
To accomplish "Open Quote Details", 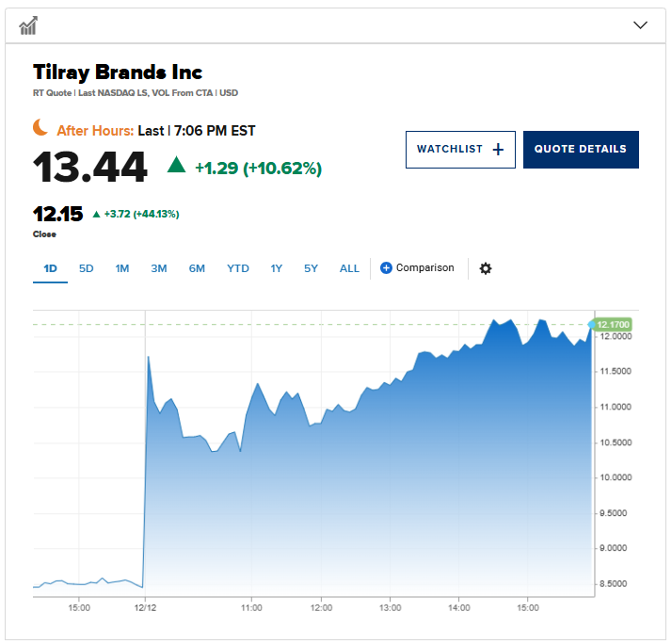I will pyautogui.click(x=581, y=150).
